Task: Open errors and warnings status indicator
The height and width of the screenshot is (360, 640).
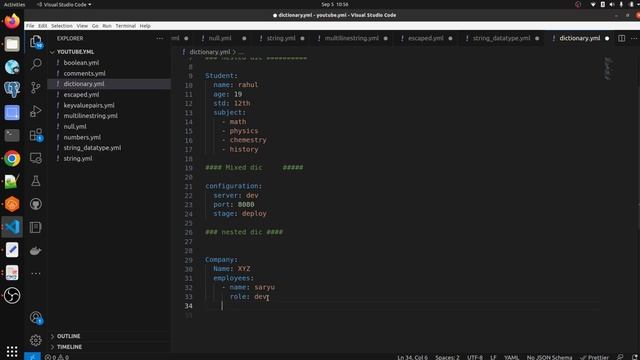Action: 57,357
